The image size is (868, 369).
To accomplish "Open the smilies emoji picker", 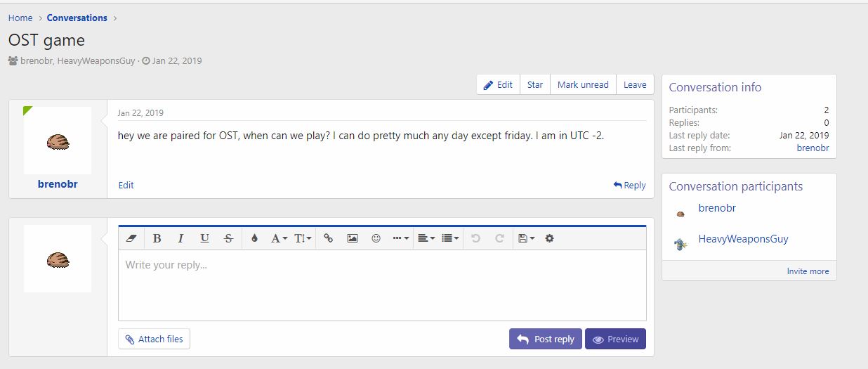I will pyautogui.click(x=376, y=238).
